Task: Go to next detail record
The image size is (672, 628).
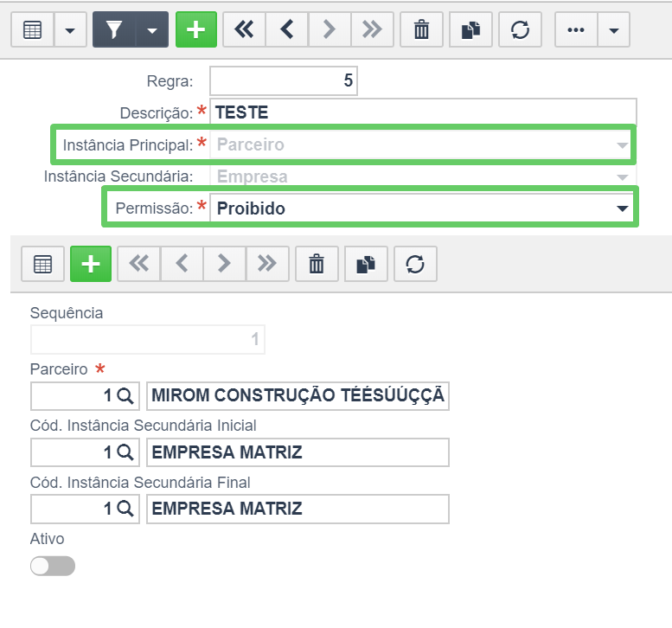Action: coord(225,264)
